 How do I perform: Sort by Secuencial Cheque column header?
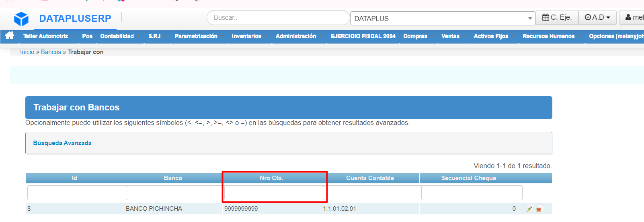pyautogui.click(x=468, y=178)
